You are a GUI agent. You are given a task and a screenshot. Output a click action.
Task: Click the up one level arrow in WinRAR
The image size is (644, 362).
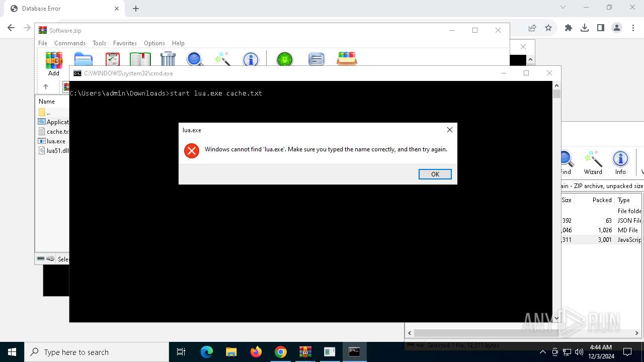46,86
